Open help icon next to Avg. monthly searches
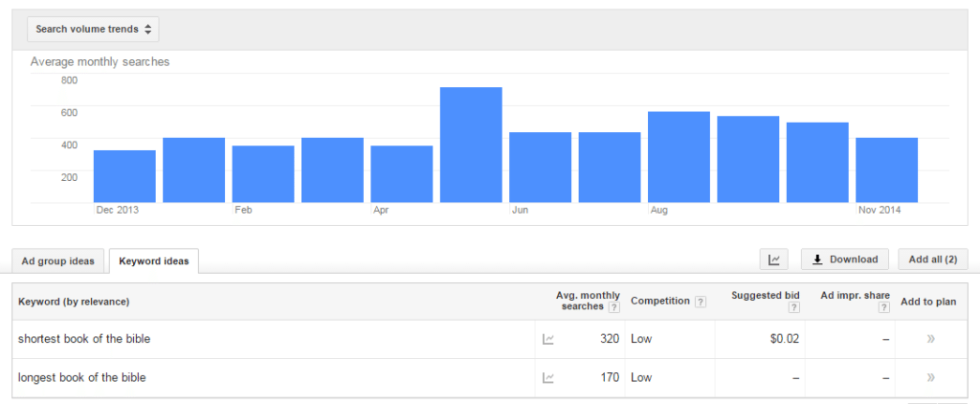Screen dimensions: 980x404 coord(614,307)
